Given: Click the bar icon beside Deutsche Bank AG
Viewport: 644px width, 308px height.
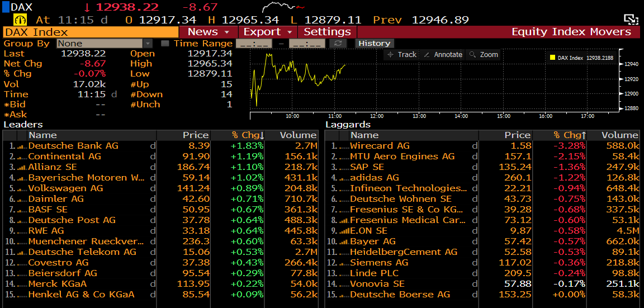Looking at the screenshot, I should [x=22, y=146].
